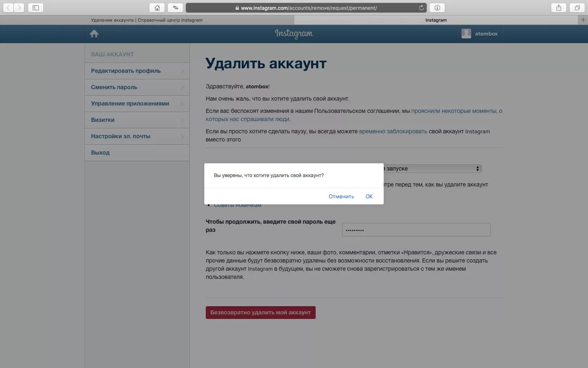Open Управление приложениями in sidebar
This screenshot has width=588, height=368.
point(137,103)
